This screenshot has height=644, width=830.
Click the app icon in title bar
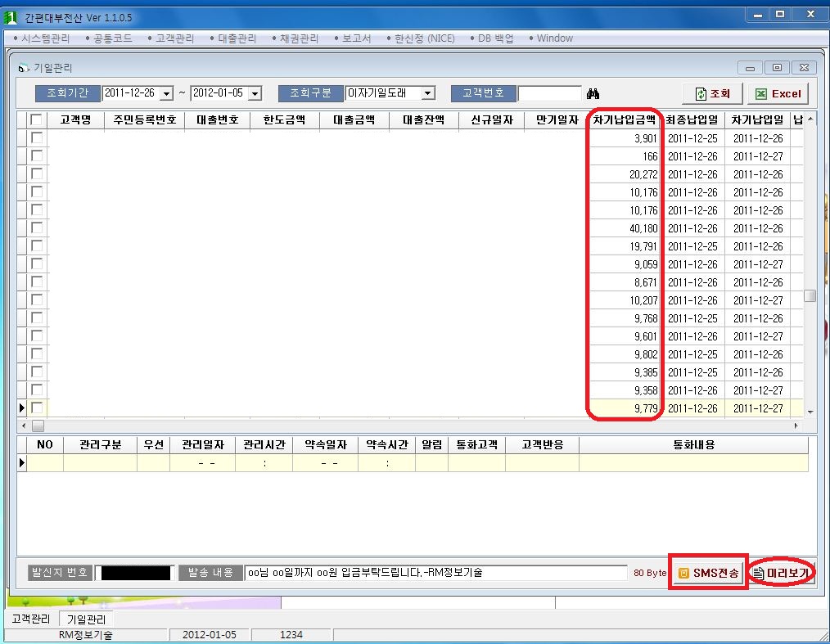tap(11, 15)
